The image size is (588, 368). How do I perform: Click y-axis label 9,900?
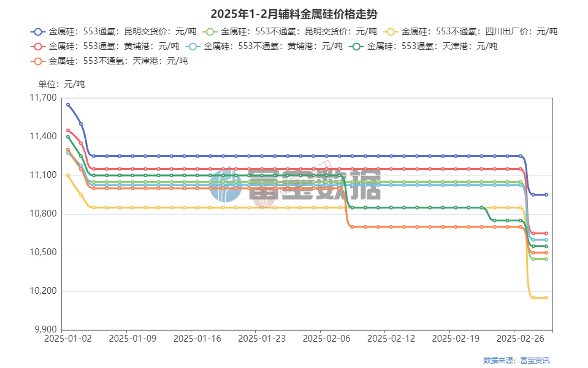[45, 330]
